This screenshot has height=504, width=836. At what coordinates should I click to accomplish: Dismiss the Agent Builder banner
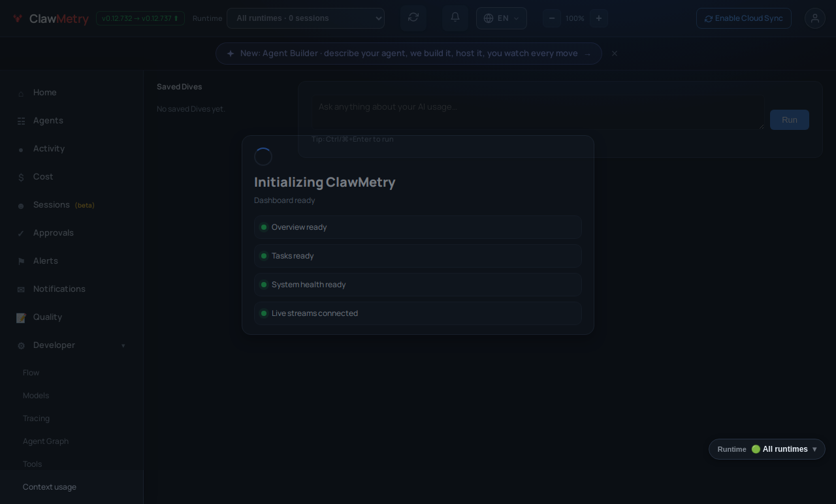click(x=615, y=54)
